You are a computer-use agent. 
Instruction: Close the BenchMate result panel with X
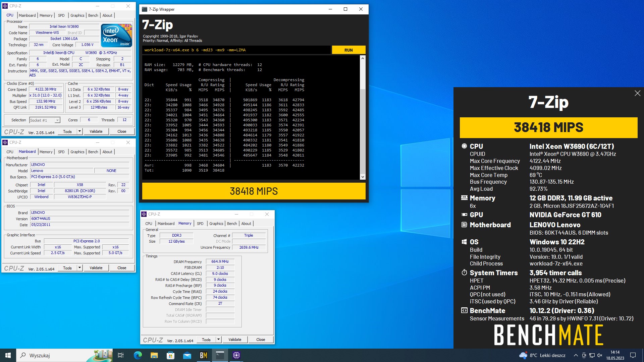pyautogui.click(x=637, y=93)
